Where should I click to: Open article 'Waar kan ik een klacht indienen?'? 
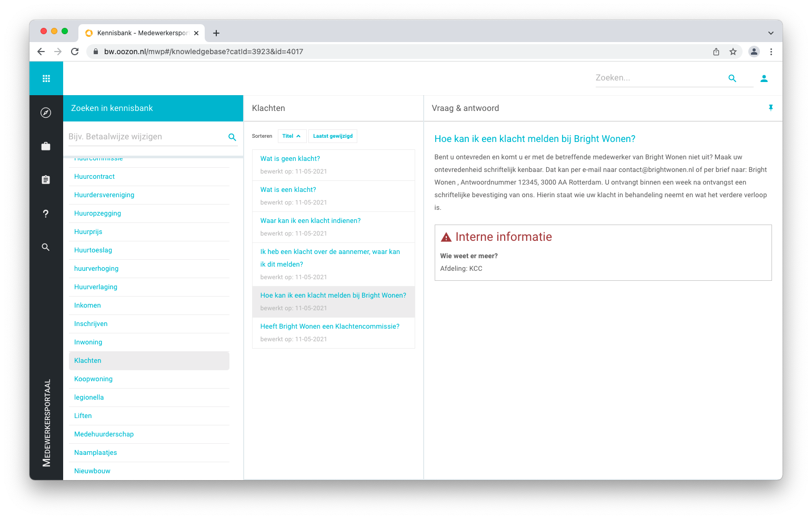[x=334, y=227]
